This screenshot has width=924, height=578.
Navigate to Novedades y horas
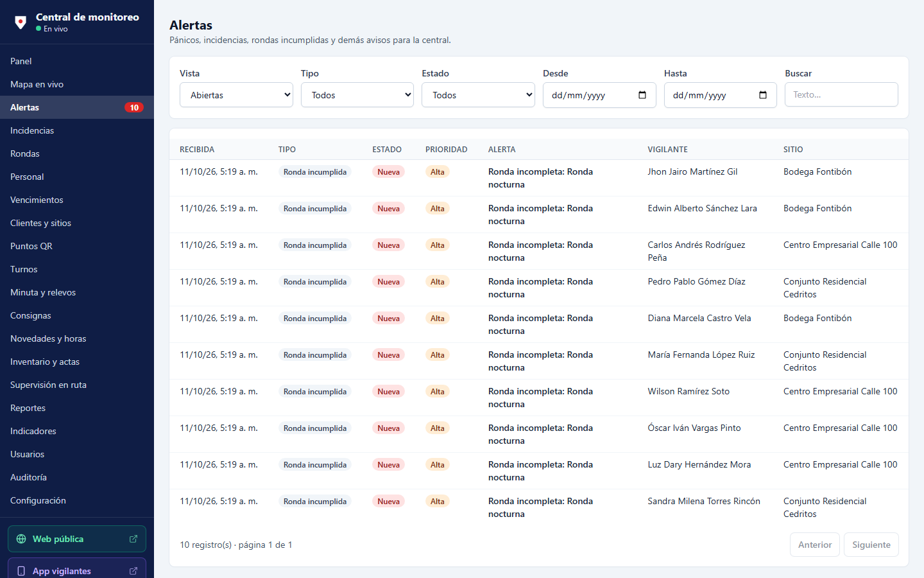pos(77,338)
